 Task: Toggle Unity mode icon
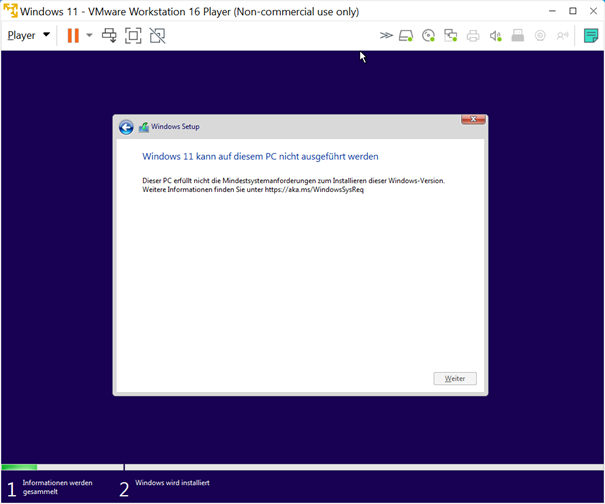click(157, 36)
